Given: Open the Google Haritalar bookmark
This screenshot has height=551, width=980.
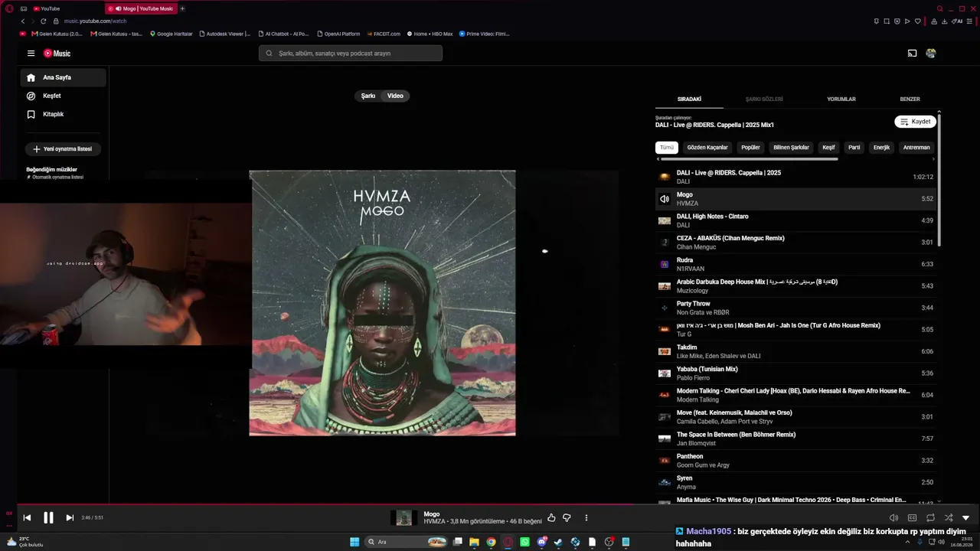Looking at the screenshot, I should pos(171,34).
